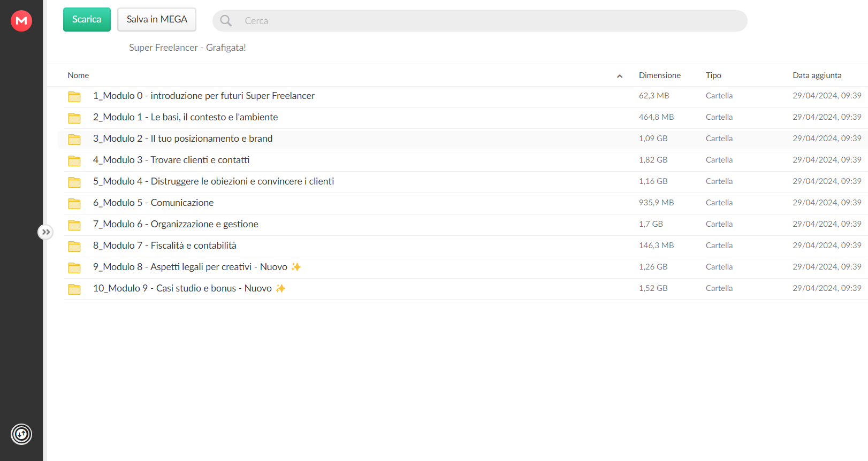
Task: Click Cartella type in 1_Modulo 0 row
Action: (719, 96)
